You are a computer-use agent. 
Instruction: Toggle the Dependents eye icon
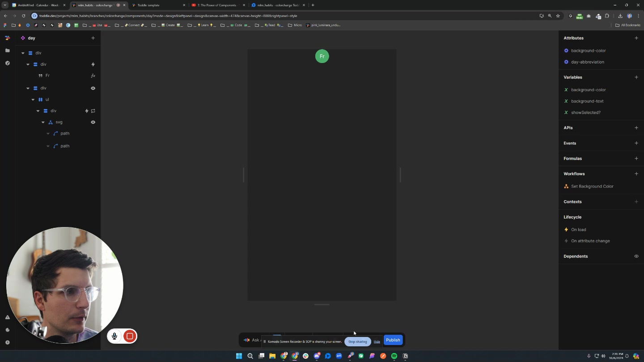click(636, 257)
